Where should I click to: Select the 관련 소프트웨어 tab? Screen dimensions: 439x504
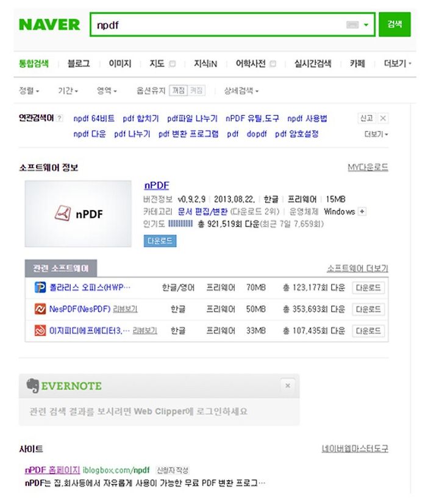click(61, 268)
